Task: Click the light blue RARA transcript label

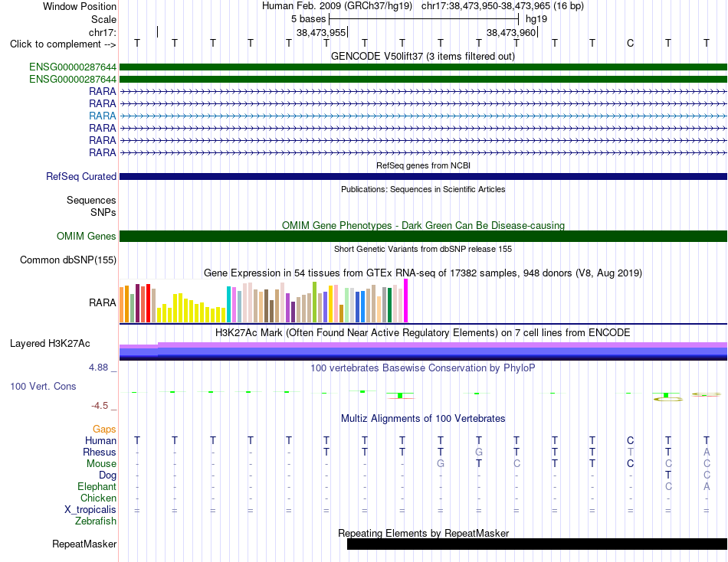Action: click(102, 116)
